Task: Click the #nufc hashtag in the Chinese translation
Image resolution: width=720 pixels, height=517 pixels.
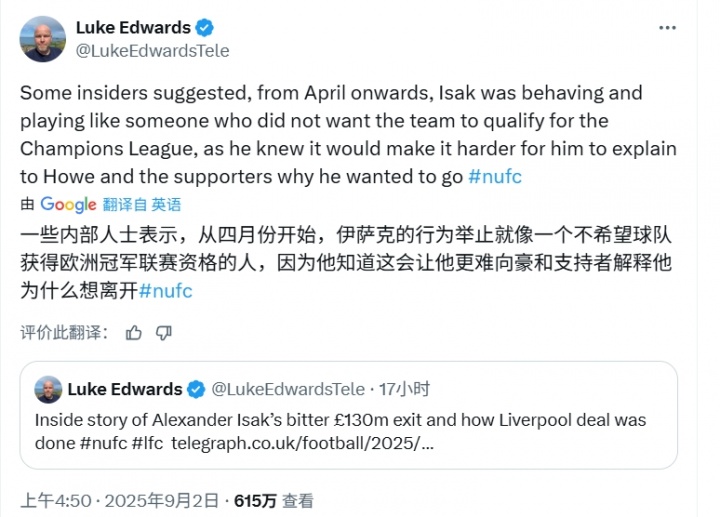Action: pyautogui.click(x=166, y=291)
